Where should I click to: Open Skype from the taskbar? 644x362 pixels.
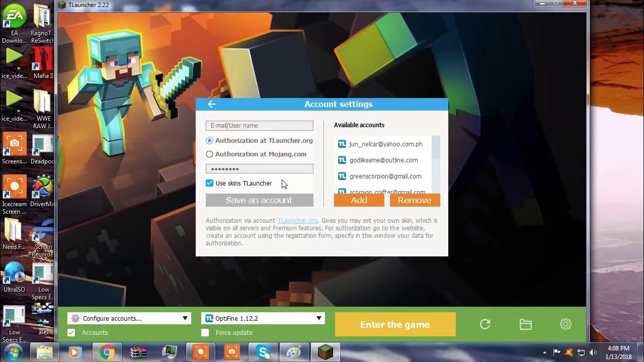[263, 352]
